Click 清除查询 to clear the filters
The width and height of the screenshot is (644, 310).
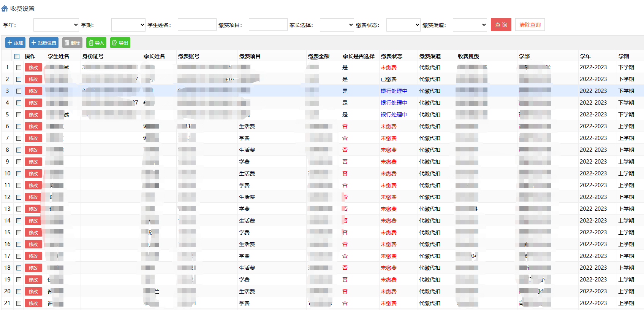pyautogui.click(x=530, y=25)
